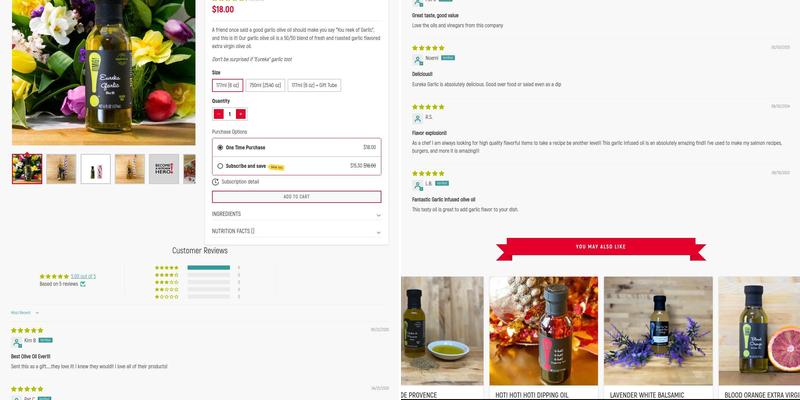The width and height of the screenshot is (800, 400).
Task: Increase quantity with the plus button
Action: 240,114
